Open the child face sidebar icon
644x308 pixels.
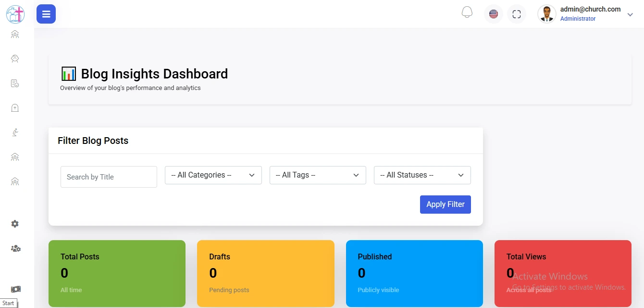tap(15, 59)
